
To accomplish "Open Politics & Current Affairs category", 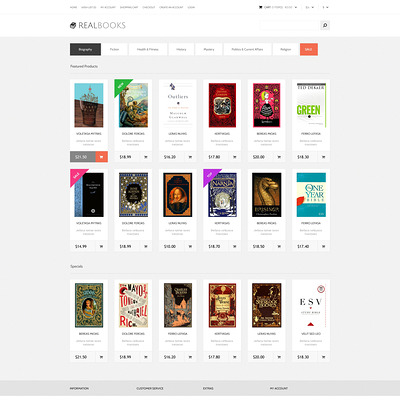I will click(x=247, y=49).
